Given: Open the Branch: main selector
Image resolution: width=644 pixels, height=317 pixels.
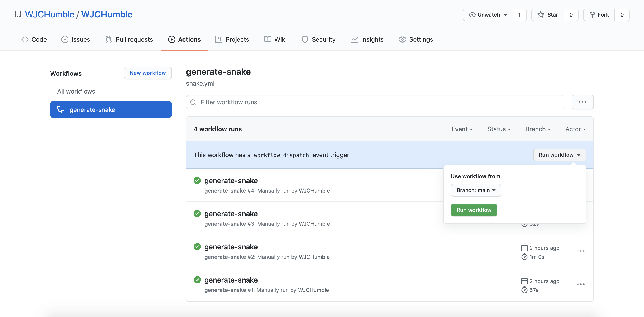Looking at the screenshot, I should [476, 190].
